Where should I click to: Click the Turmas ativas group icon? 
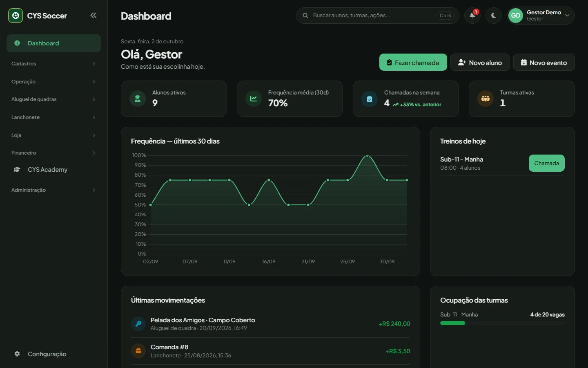486,99
